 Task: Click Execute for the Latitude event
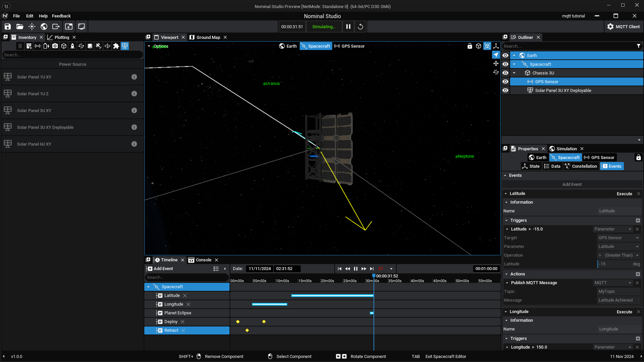[x=624, y=194]
